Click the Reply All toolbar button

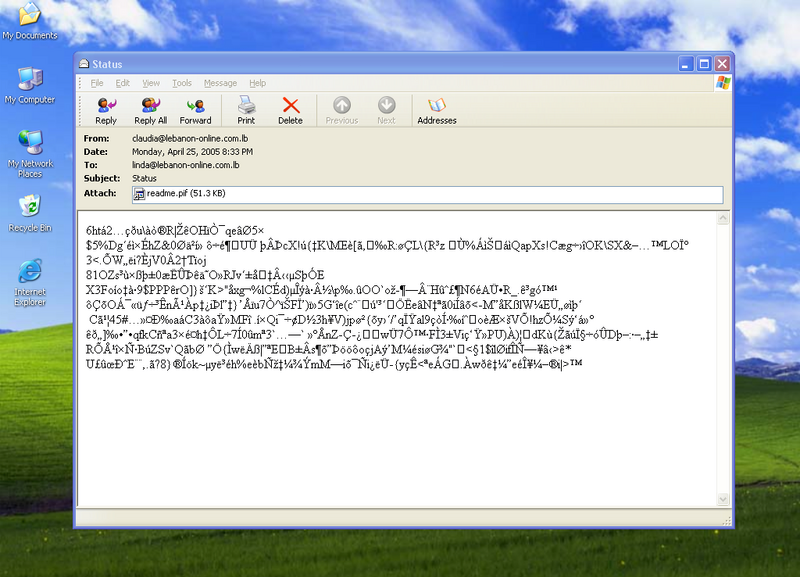pos(151,111)
